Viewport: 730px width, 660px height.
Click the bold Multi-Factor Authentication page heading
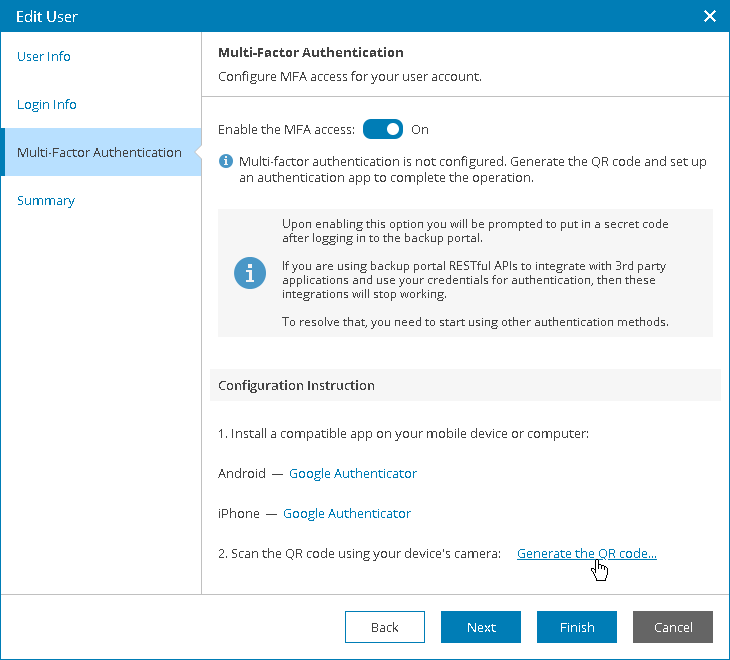(311, 52)
